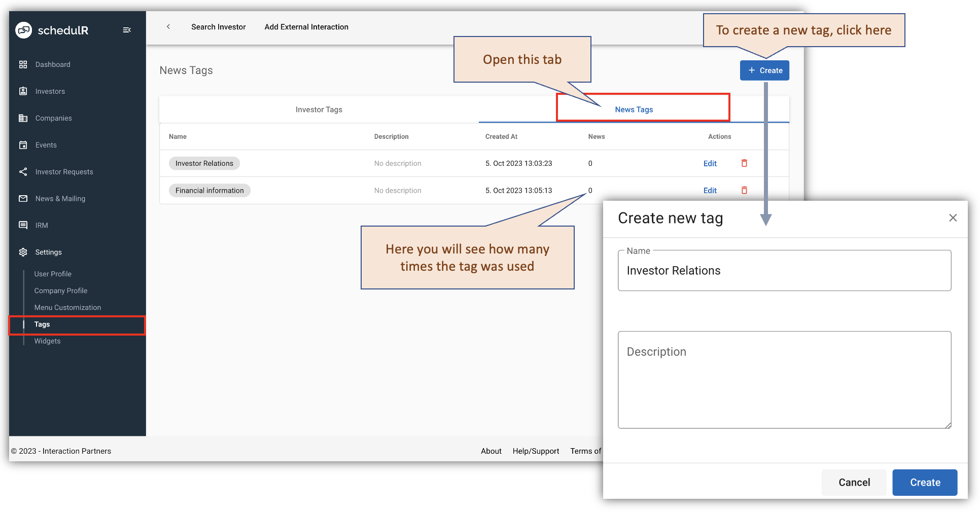This screenshot has height=513, width=980.
Task: Select Add External Interaction
Action: 306,27
